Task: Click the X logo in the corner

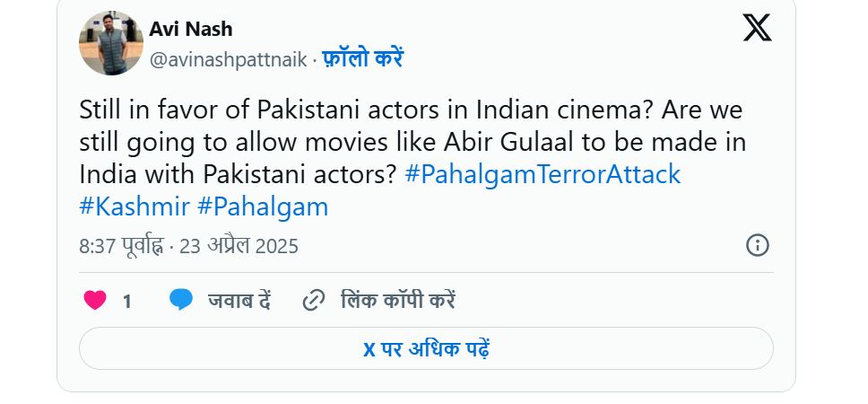Action: [757, 29]
